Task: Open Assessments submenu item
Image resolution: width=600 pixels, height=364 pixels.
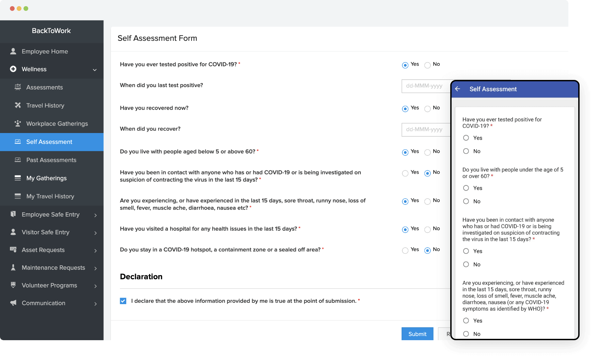Action: [x=52, y=87]
